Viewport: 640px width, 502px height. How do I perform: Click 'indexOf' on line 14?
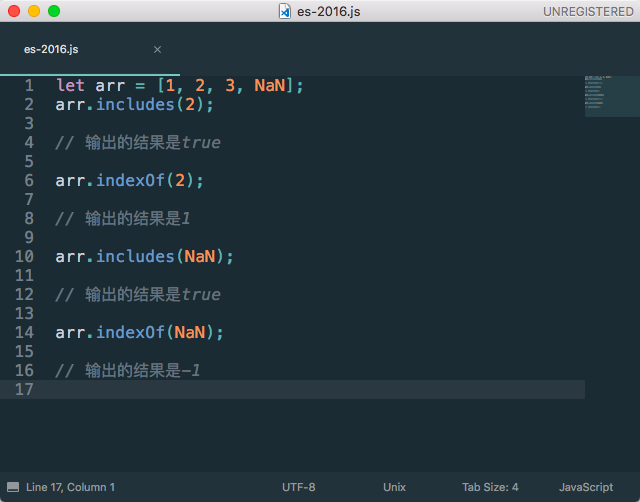130,332
